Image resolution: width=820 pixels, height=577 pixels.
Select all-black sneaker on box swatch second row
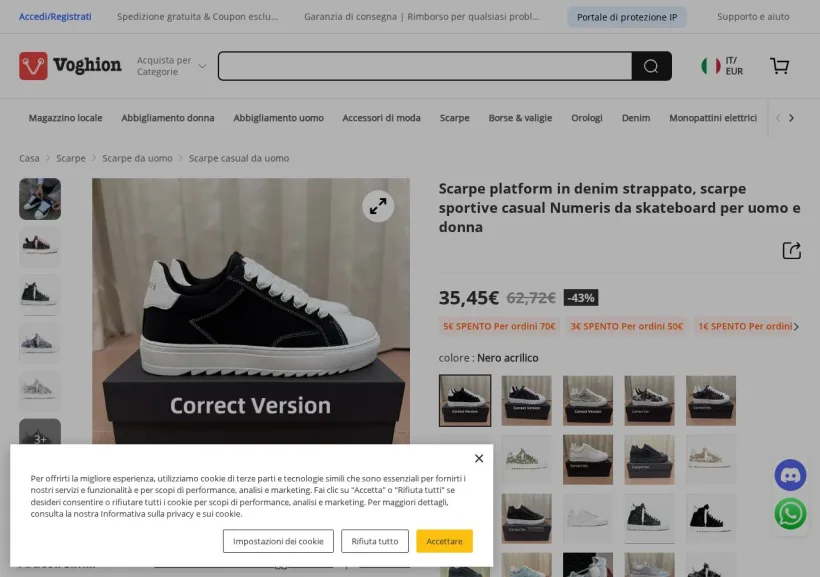[x=649, y=459]
